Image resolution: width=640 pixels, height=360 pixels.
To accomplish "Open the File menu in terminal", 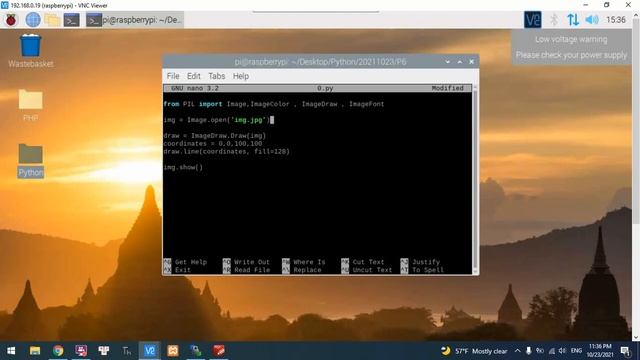I will coord(173,76).
